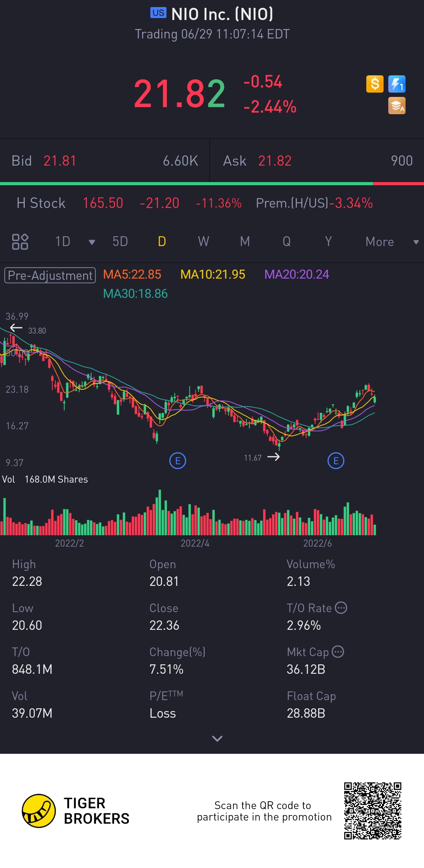
Task: Tap the Bid size 6.60K
Action: (x=181, y=161)
